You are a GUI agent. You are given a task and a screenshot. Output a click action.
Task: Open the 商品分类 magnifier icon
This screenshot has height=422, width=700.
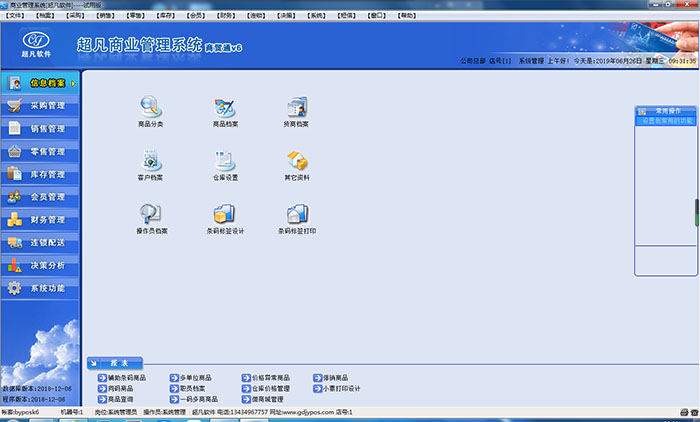[150, 107]
